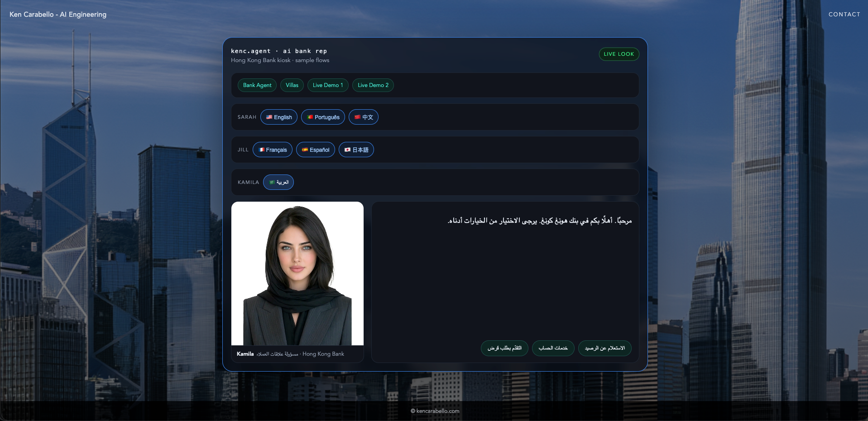
Task: Switch to the Villas tab
Action: (x=292, y=85)
